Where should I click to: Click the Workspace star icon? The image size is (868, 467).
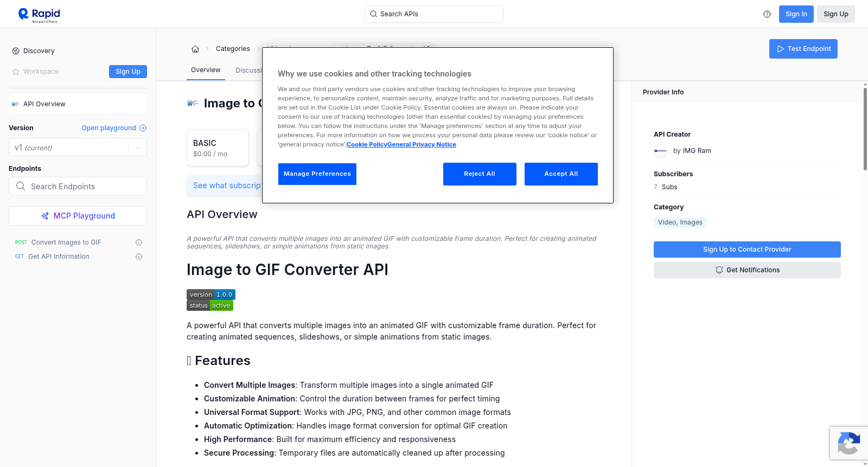coord(16,72)
